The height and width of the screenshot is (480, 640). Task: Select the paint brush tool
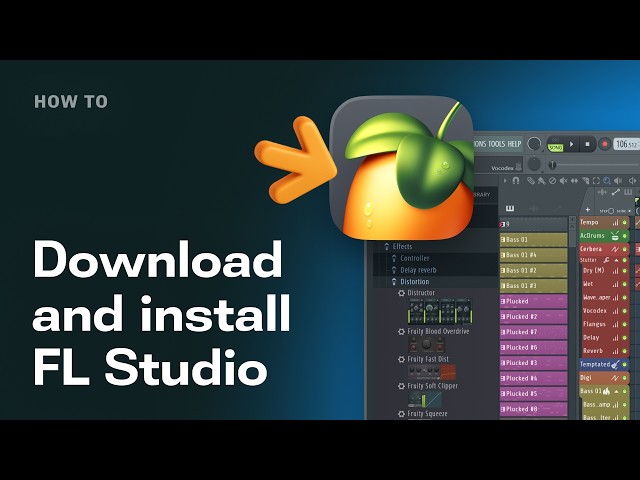[542, 180]
